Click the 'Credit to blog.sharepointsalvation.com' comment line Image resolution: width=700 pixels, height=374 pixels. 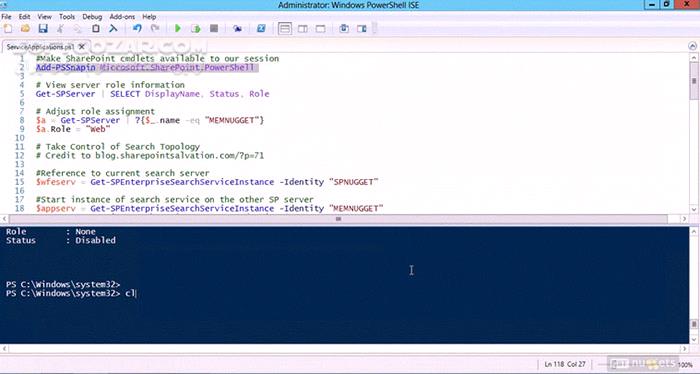[150, 155]
